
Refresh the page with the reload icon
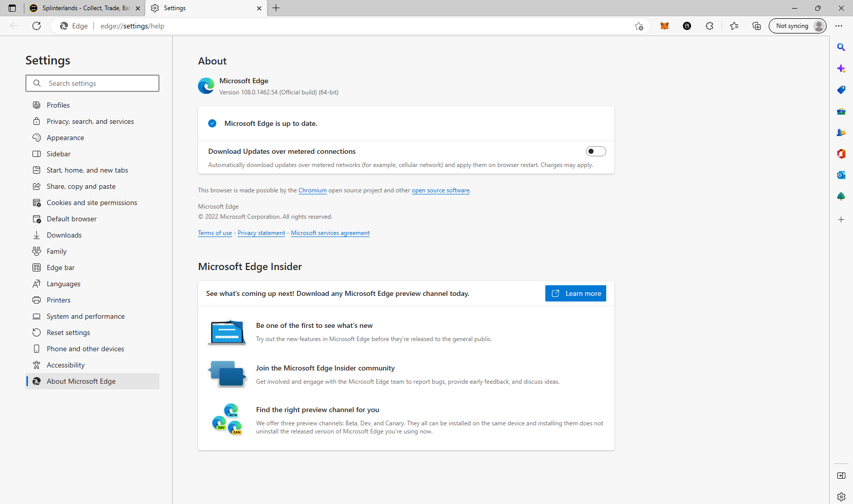(37, 26)
